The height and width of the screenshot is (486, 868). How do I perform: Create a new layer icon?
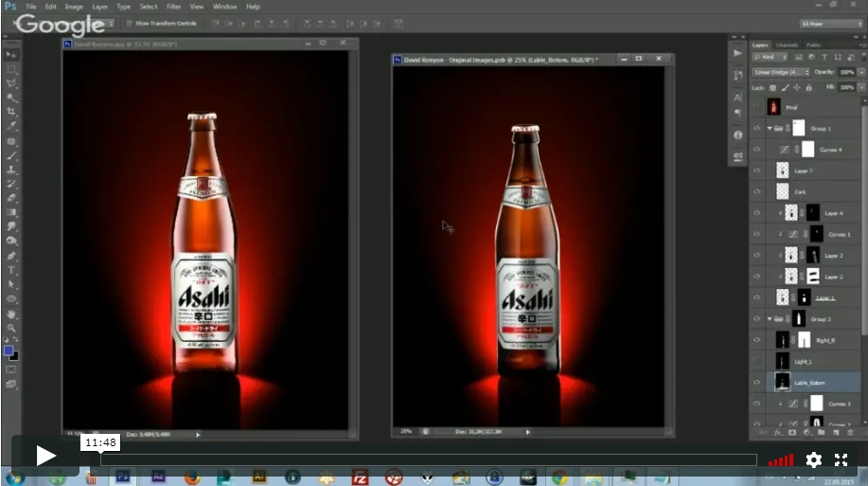(x=835, y=432)
